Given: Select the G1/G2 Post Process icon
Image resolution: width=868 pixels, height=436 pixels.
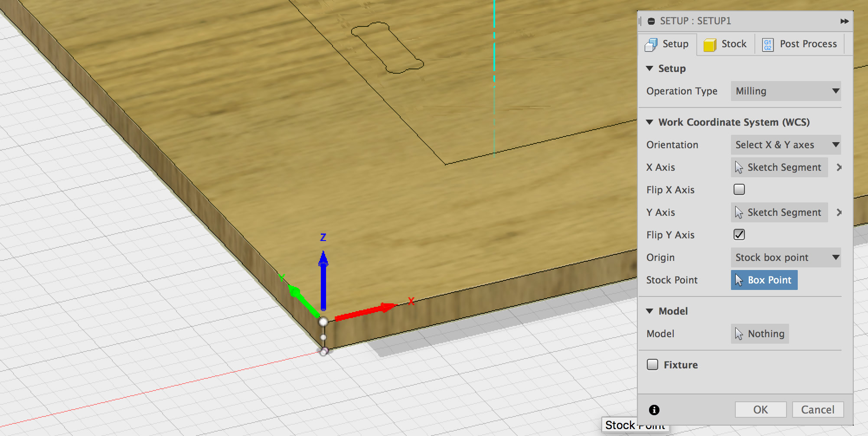Looking at the screenshot, I should [x=767, y=44].
